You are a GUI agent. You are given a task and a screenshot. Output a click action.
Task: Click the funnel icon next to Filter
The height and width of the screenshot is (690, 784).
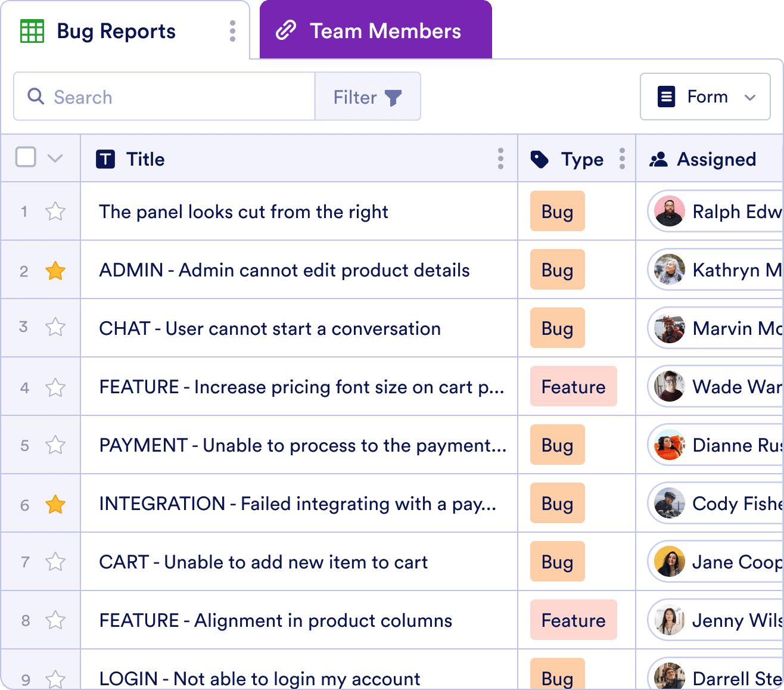click(393, 97)
